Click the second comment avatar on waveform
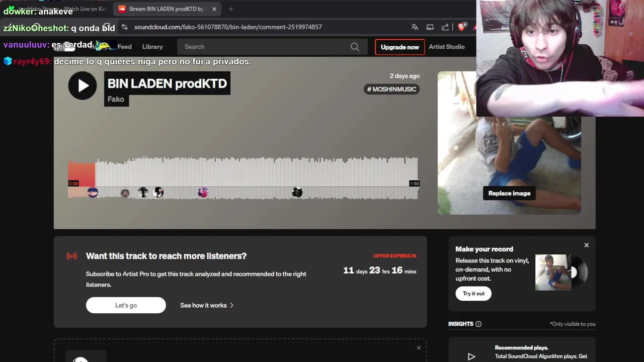644x362 pixels. tap(125, 193)
